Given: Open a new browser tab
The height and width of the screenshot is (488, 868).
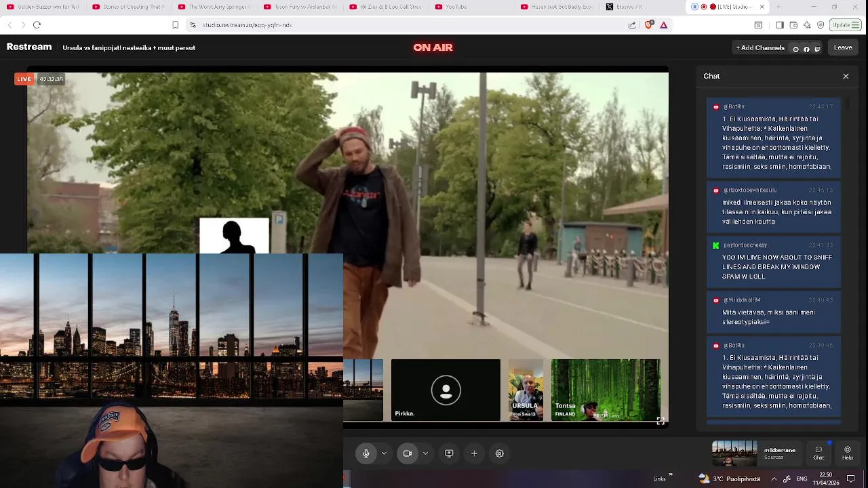Looking at the screenshot, I should (778, 7).
